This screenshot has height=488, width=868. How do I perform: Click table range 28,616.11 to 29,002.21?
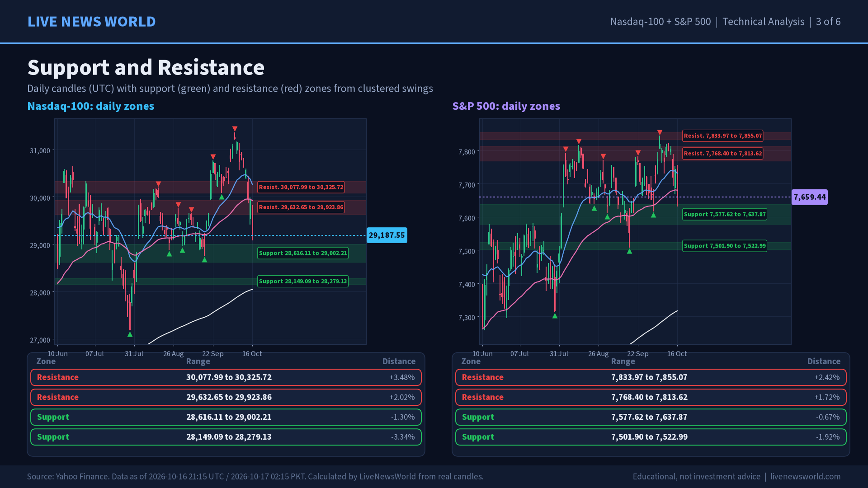coord(229,417)
